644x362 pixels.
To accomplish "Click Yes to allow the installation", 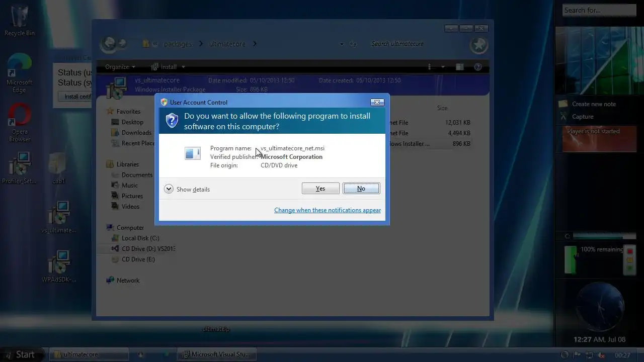I will pyautogui.click(x=320, y=189).
